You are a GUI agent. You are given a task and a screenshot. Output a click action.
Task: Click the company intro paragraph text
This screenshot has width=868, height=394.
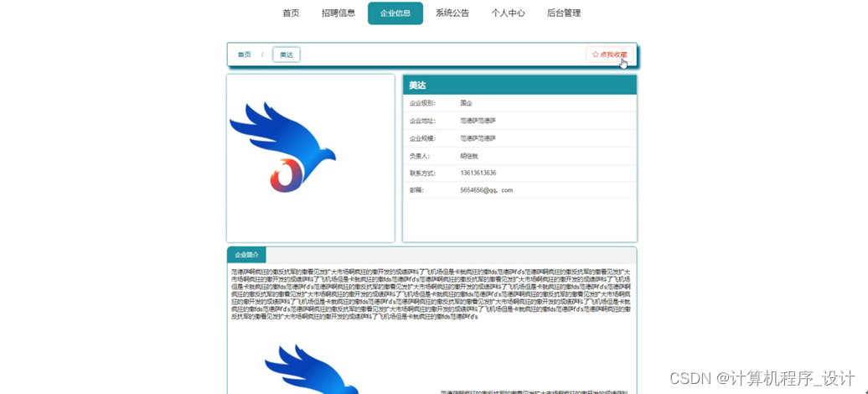pos(431,294)
